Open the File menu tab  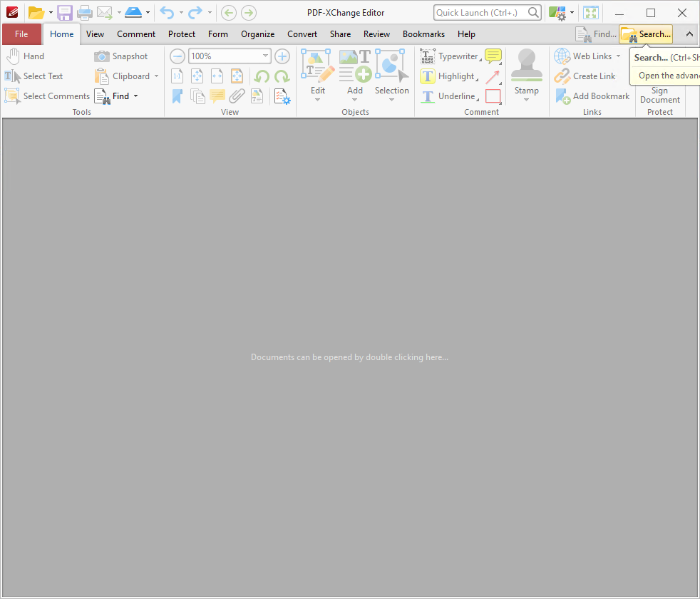pos(21,34)
